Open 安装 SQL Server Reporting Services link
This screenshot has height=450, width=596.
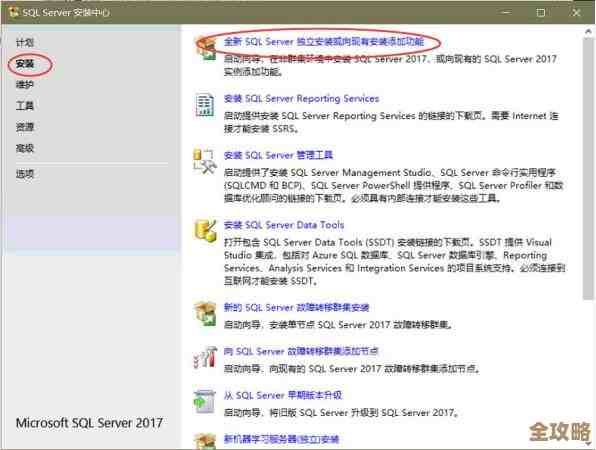click(301, 99)
